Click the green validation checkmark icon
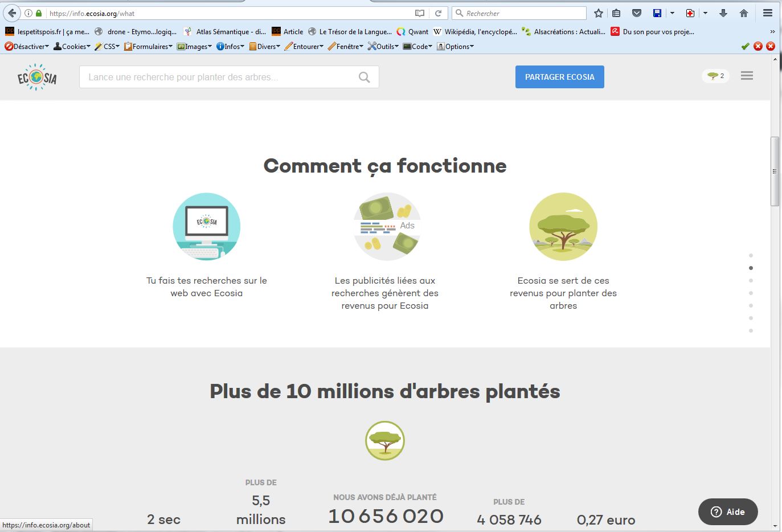This screenshot has height=532, width=782. [x=745, y=47]
